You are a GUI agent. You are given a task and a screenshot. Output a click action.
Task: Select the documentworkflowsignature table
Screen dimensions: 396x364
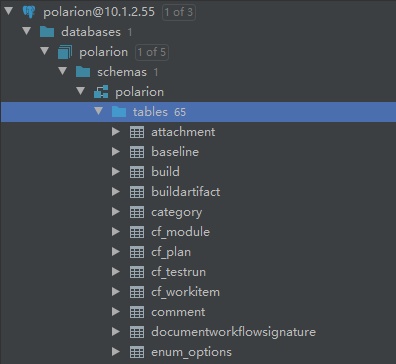point(233,332)
